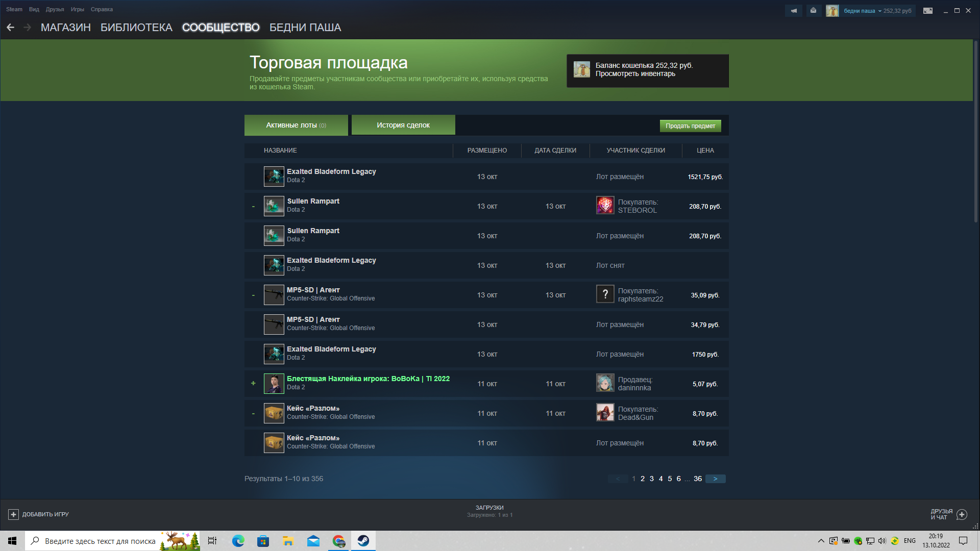Switch keyboard layout via ENG indicator
This screenshot has height=551, width=980.
(x=910, y=541)
